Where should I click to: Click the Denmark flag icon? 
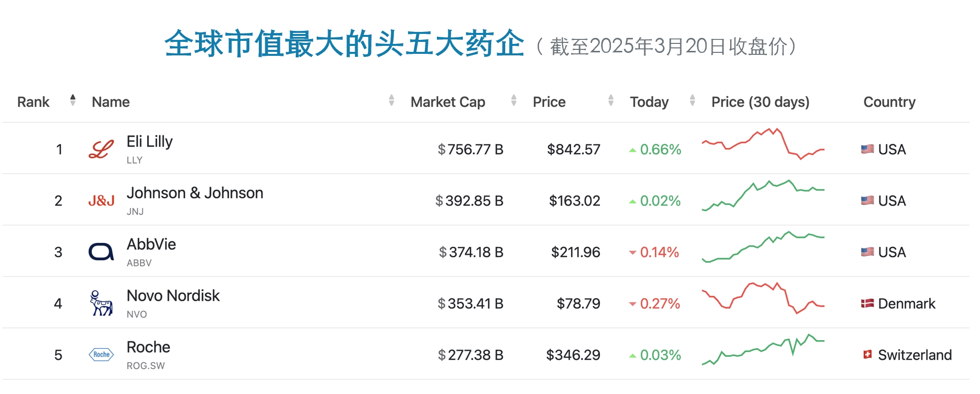867,303
